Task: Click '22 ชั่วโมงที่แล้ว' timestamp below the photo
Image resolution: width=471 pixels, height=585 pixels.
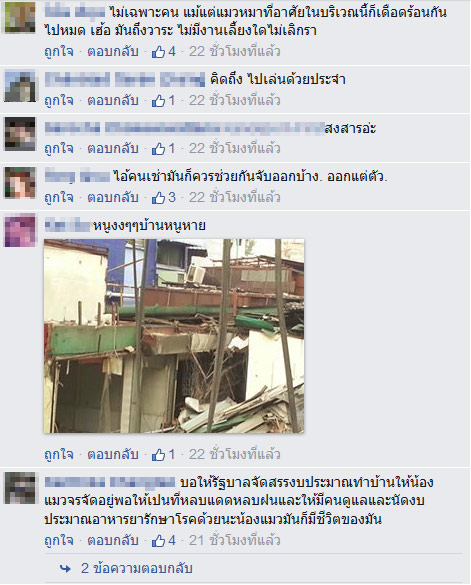Action: (x=234, y=454)
